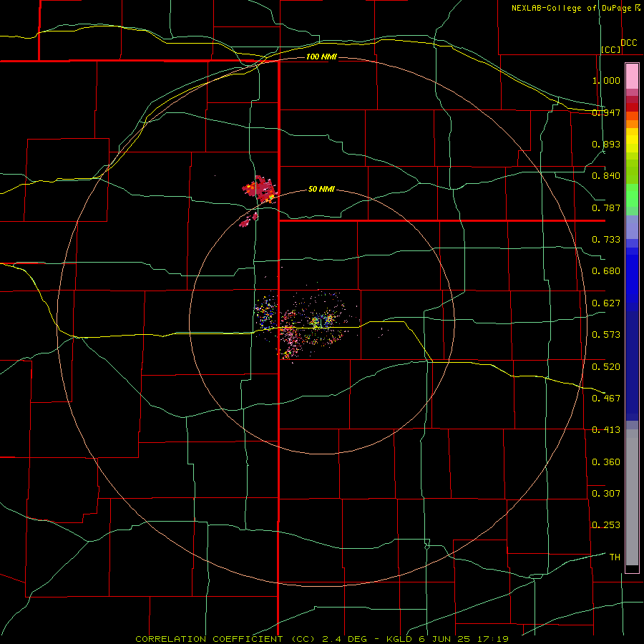Click the 50 NMI range ring label
This screenshot has width=644, height=644.
tap(321, 189)
